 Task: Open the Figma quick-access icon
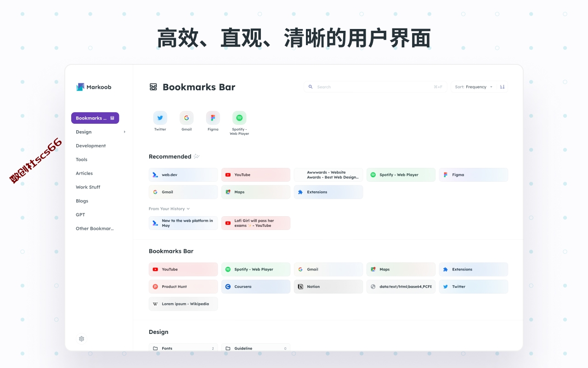point(213,118)
